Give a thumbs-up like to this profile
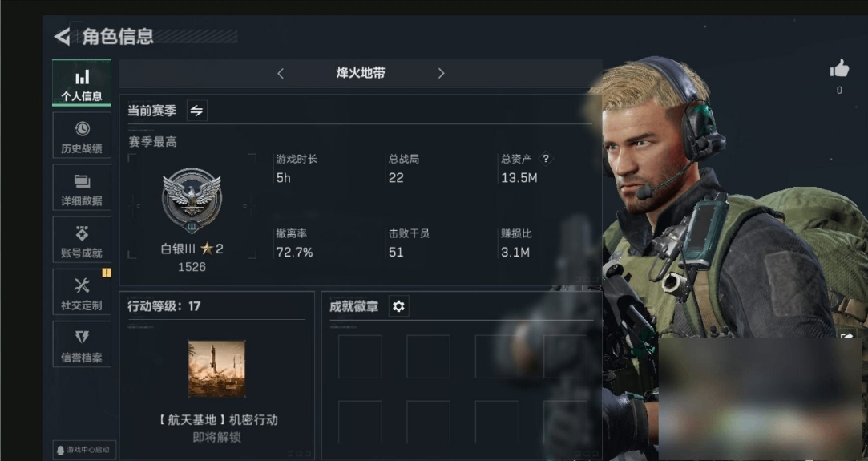The width and height of the screenshot is (868, 461). (839, 69)
